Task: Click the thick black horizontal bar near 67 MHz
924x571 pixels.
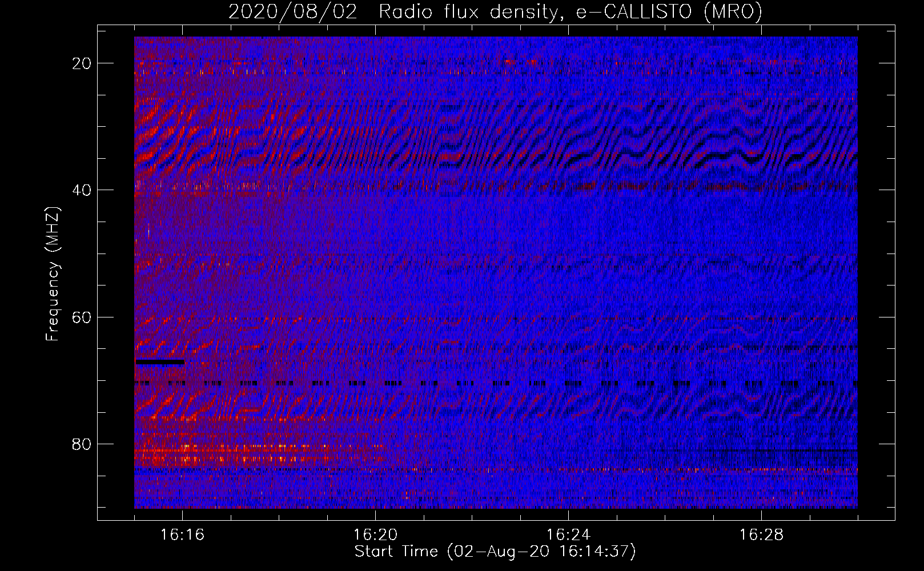Action: pos(160,361)
